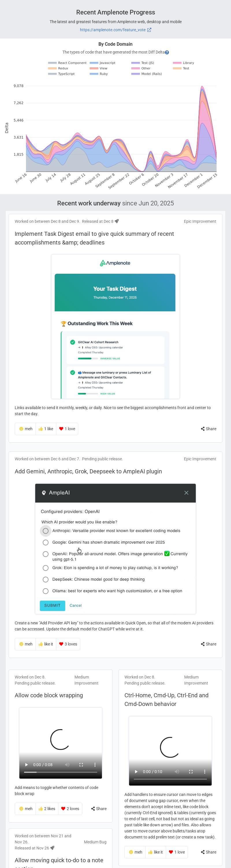The width and height of the screenshot is (231, 868).
Task: Share the code block wrapping update
Action: pyautogui.click(x=99, y=809)
